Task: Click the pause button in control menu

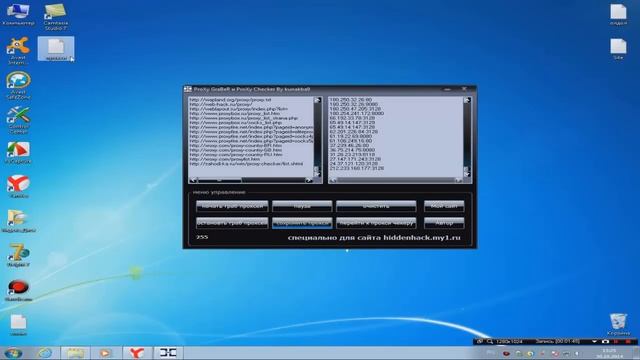Action: (x=302, y=206)
